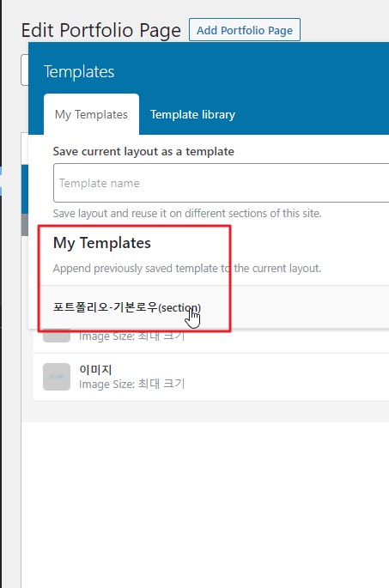Click the Save current layout as a template label
The image size is (389, 588).
[143, 151]
